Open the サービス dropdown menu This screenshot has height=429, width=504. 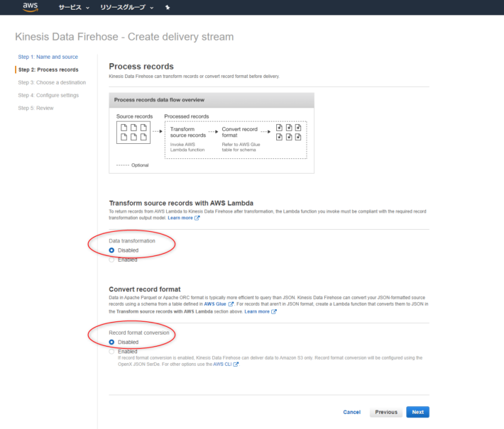point(74,7)
